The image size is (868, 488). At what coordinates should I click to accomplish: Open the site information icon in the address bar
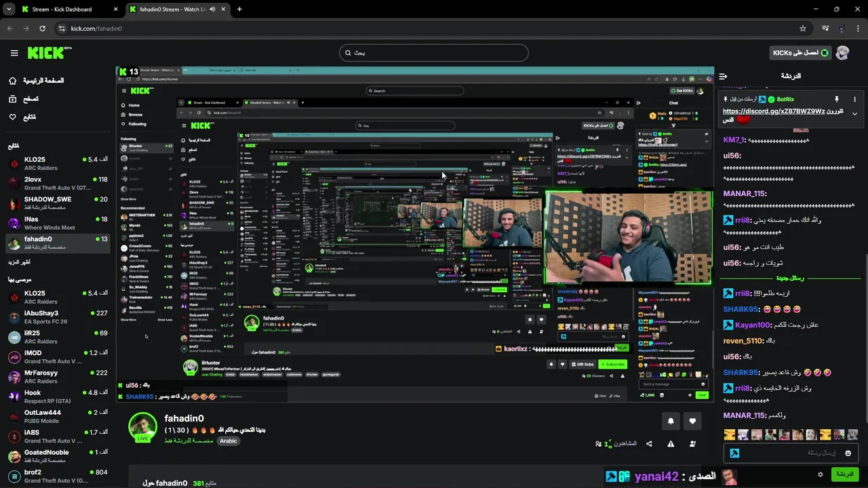62,28
